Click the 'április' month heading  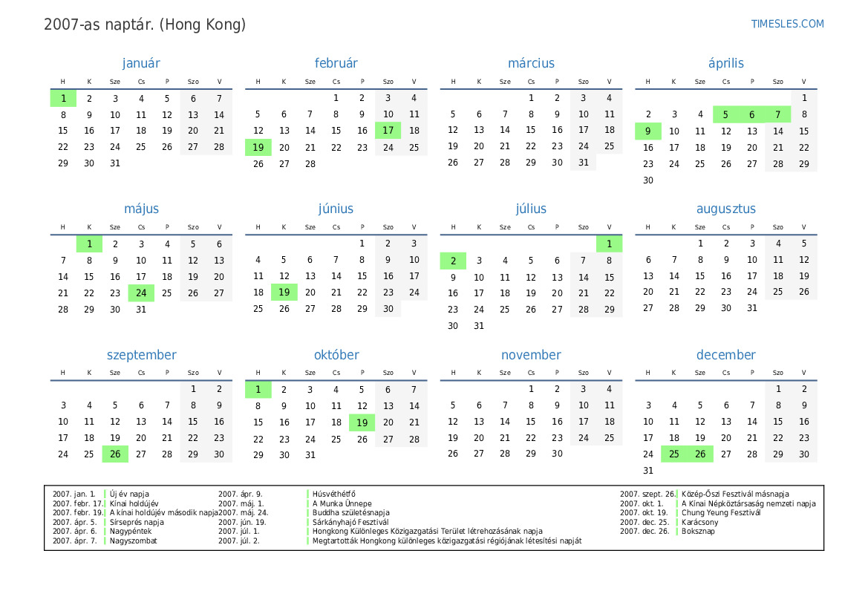726,63
